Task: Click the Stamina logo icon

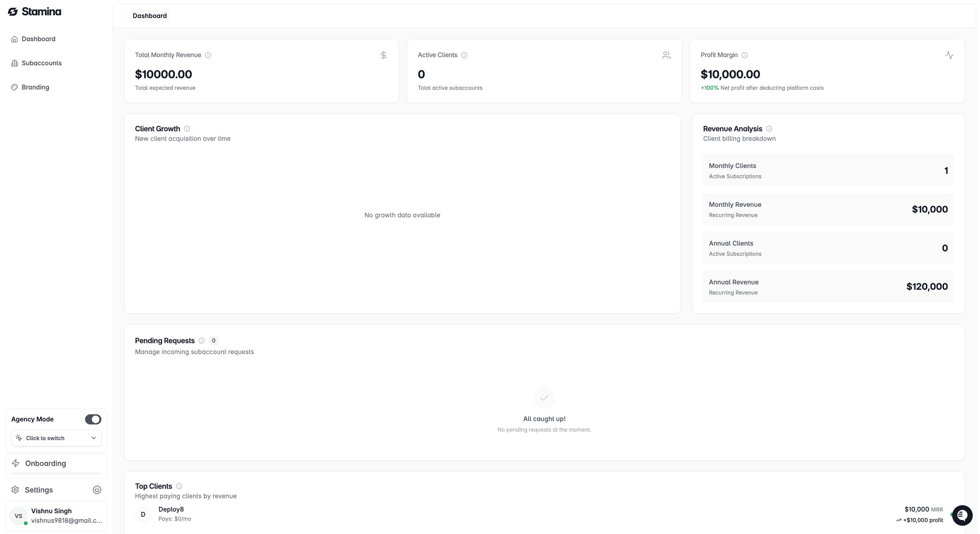Action: pos(13,12)
